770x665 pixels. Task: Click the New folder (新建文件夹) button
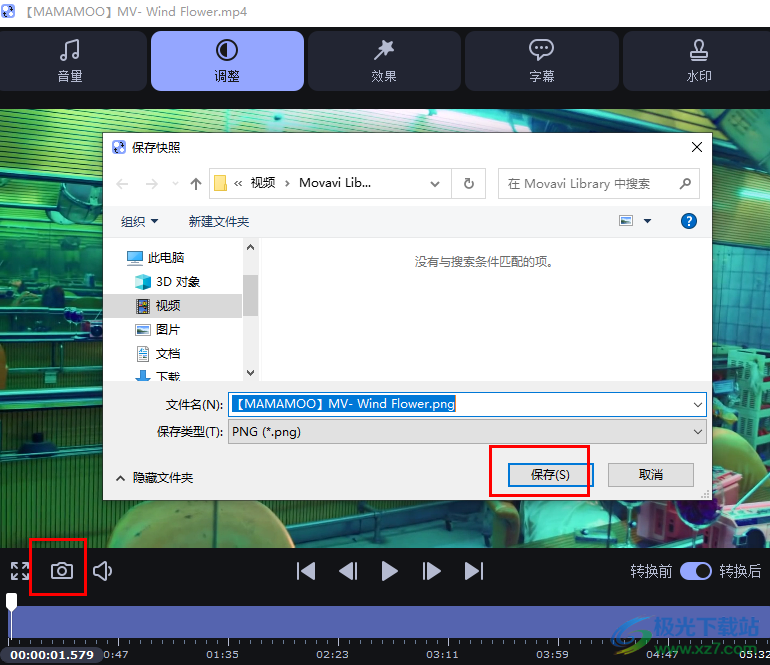click(219, 222)
